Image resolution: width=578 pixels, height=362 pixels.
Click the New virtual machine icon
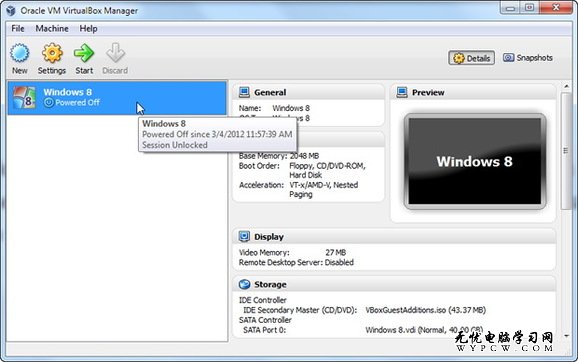pyautogui.click(x=20, y=53)
